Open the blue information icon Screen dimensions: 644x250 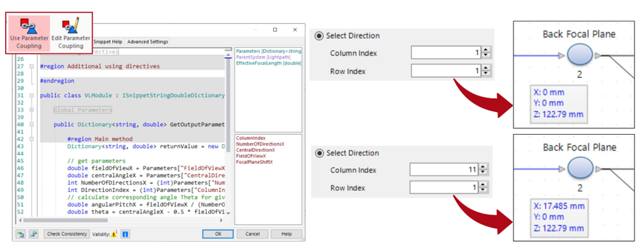[x=126, y=234]
